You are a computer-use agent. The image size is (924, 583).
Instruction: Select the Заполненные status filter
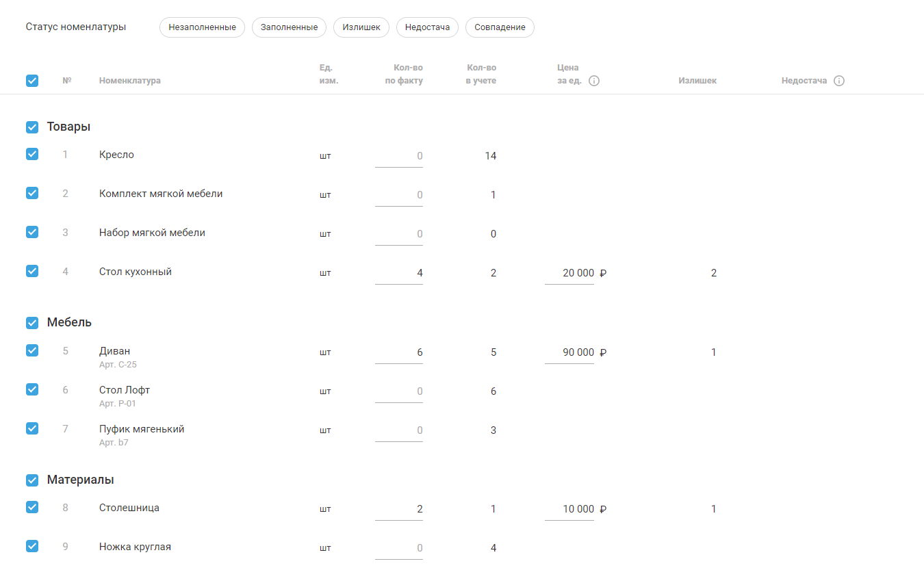[x=289, y=27]
